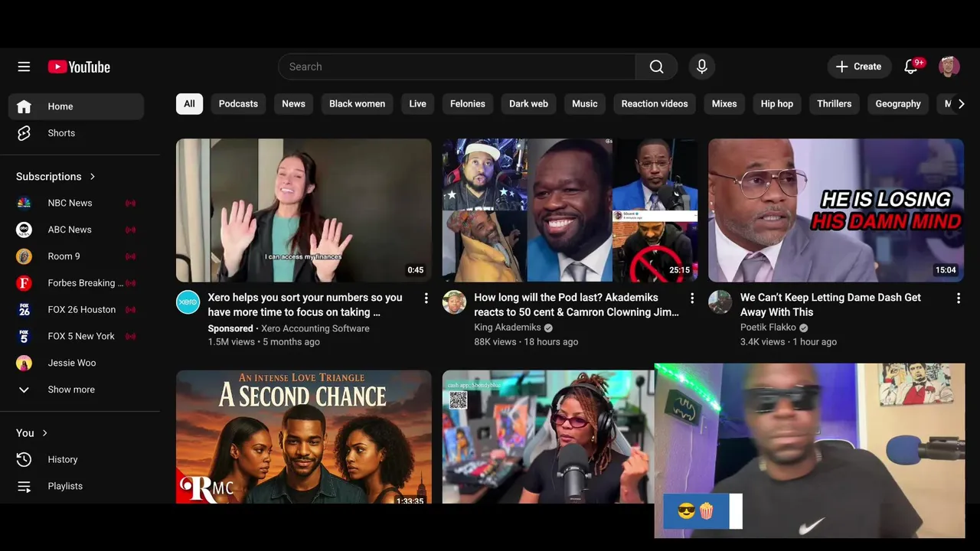Select the Podcasts filter chip
Screen dimensions: 980x551
pos(238,104)
